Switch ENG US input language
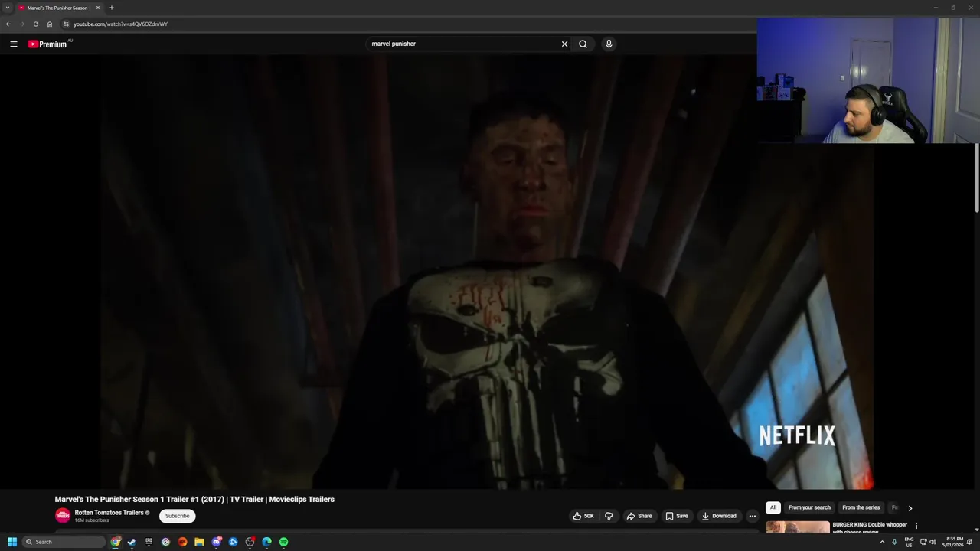The width and height of the screenshot is (980, 551). coord(909,542)
